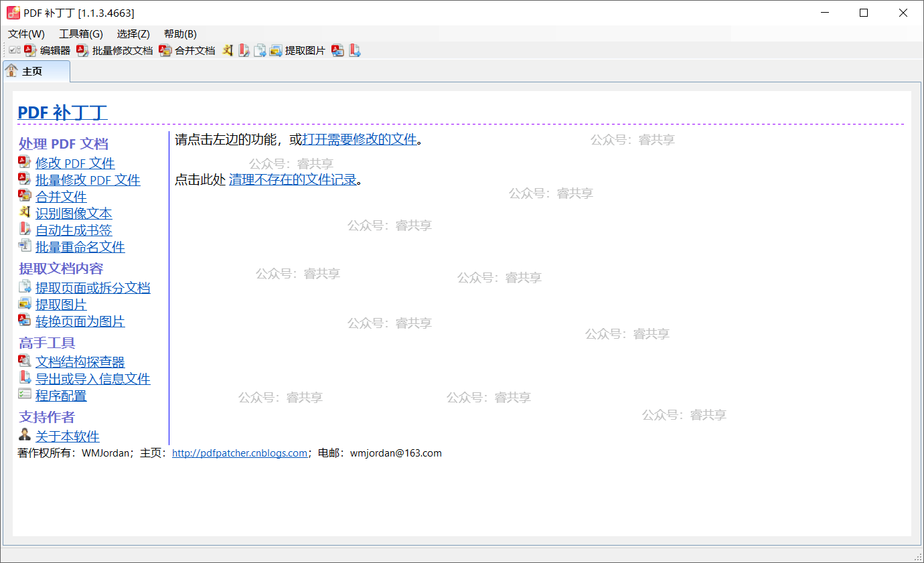Click the 清理不存在的文件记录 link

tap(293, 179)
